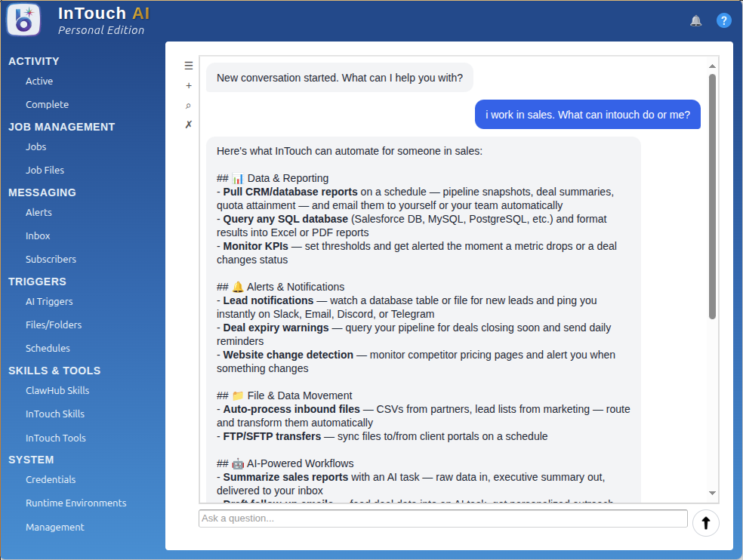Open Schedules under Triggers
Screen dimensions: 743x560
click(x=48, y=348)
